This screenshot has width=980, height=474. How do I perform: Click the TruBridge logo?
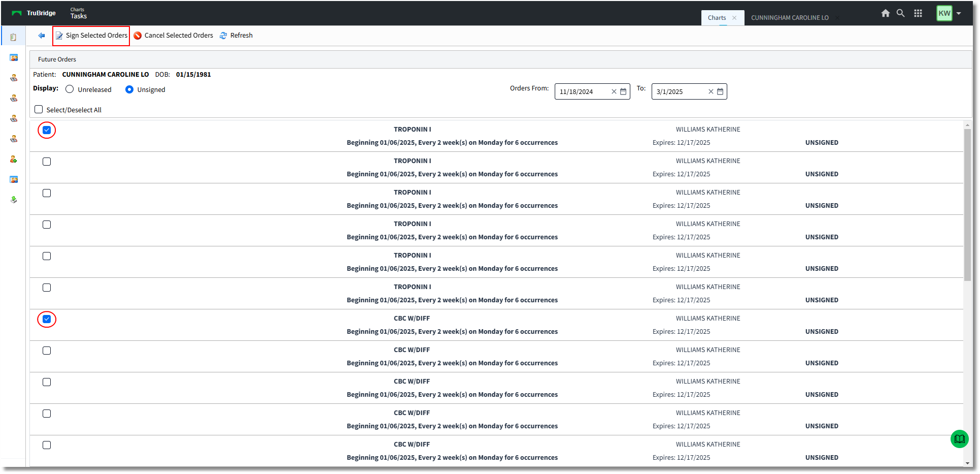34,13
